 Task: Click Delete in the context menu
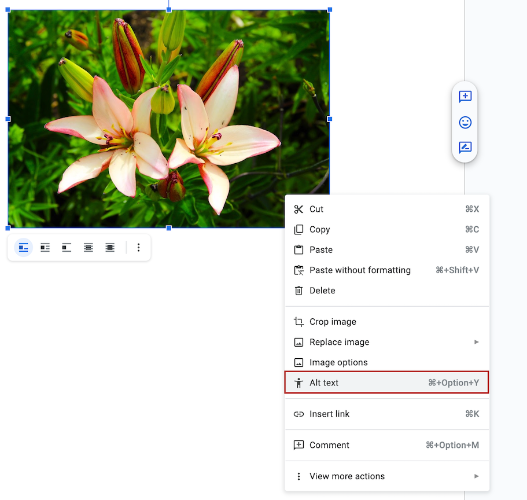tap(387, 291)
